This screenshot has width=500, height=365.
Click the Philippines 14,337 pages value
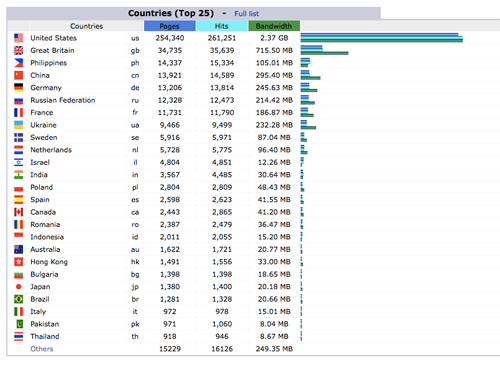click(170, 63)
